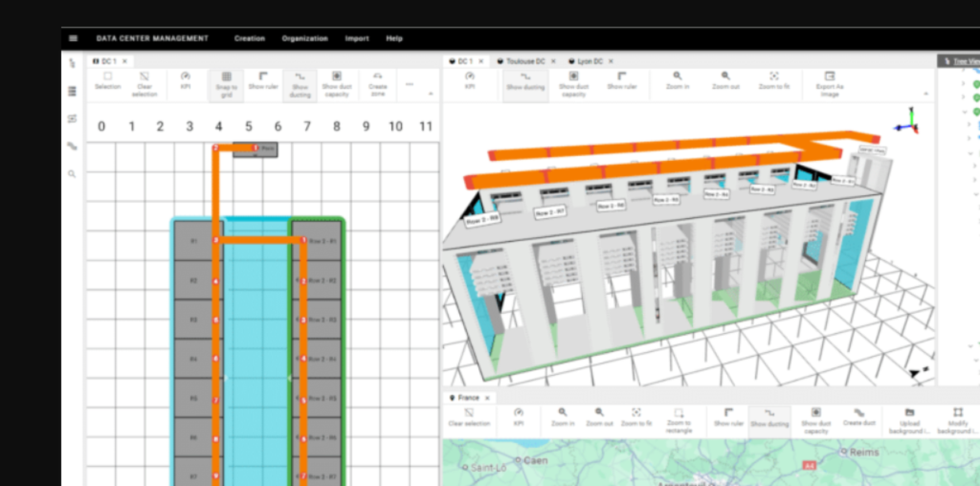Toggle Show ruler in the France map toolbar
Image resolution: width=980 pixels, height=486 pixels.
pos(728,418)
